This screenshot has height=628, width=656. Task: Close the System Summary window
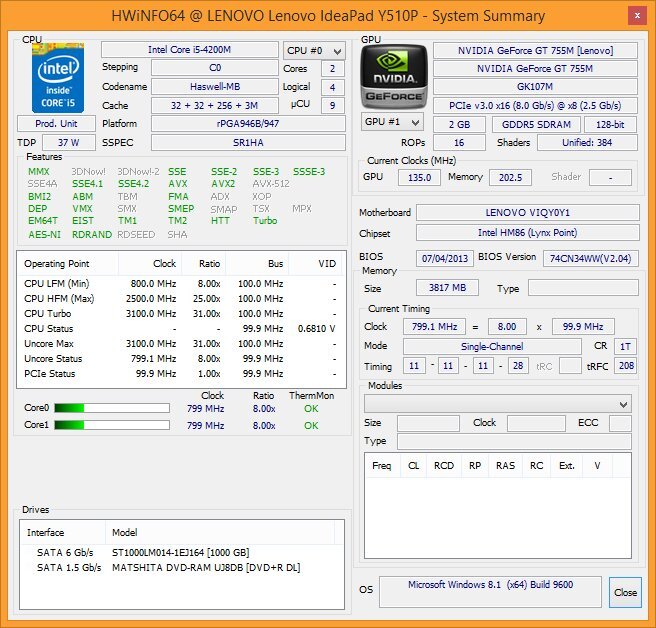click(x=637, y=15)
